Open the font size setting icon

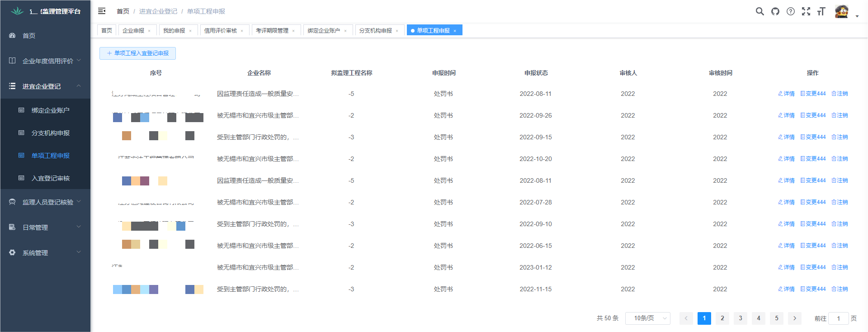(x=821, y=11)
